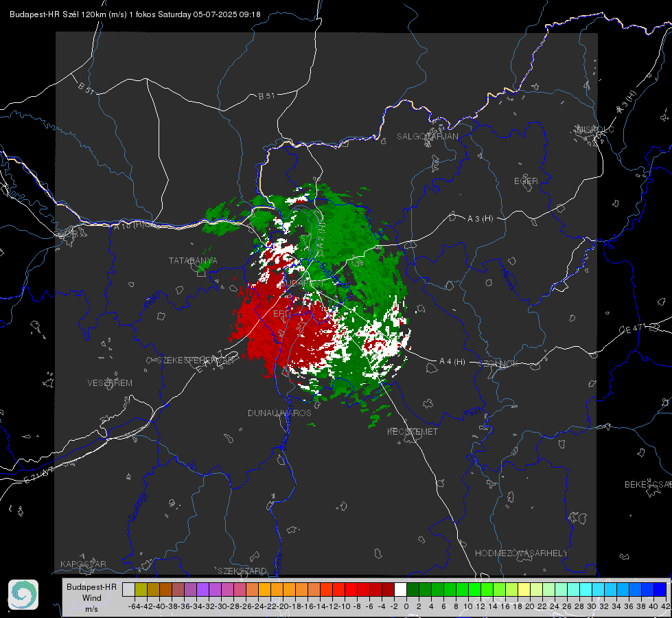Click the 'Pest' county label
Image resolution: width=672 pixels, height=618 pixels.
[473, 413]
